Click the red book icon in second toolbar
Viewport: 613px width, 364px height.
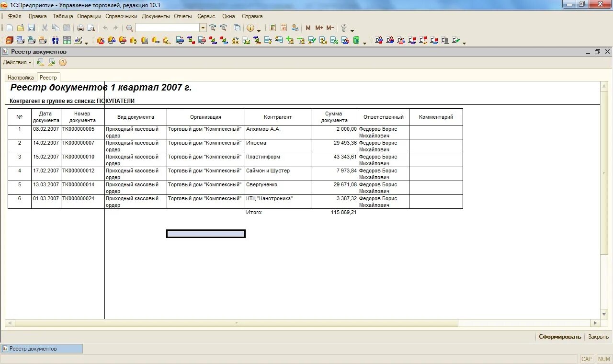tap(10, 41)
